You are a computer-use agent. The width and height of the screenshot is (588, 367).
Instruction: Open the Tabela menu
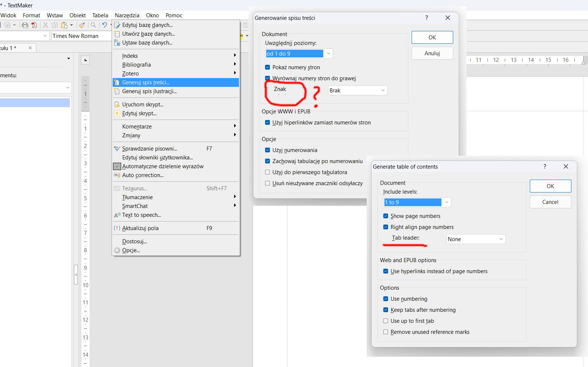[100, 15]
